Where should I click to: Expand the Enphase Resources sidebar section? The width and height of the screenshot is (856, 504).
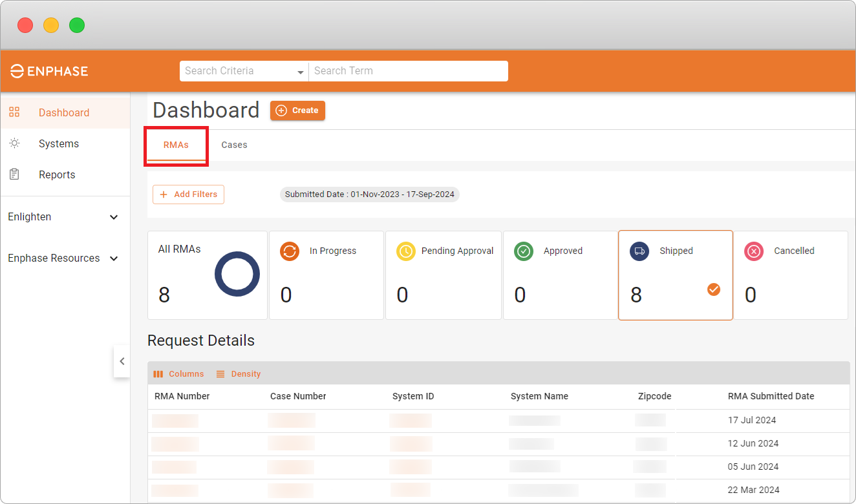click(65, 258)
